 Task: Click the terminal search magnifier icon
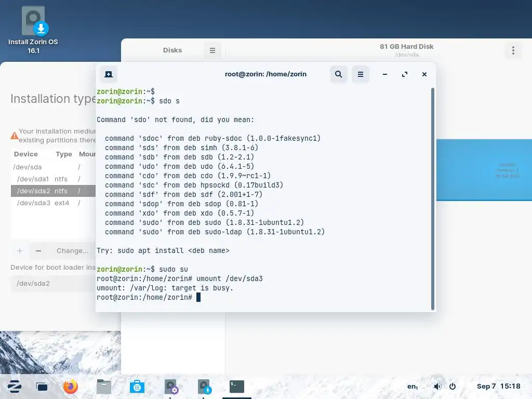point(338,74)
